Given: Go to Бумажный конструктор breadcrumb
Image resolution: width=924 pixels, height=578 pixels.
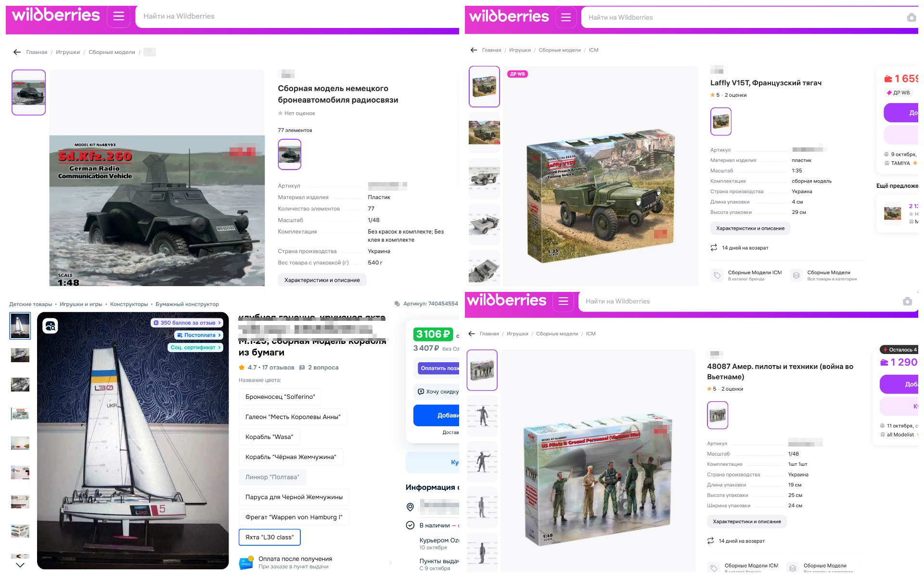Looking at the screenshot, I should [187, 304].
